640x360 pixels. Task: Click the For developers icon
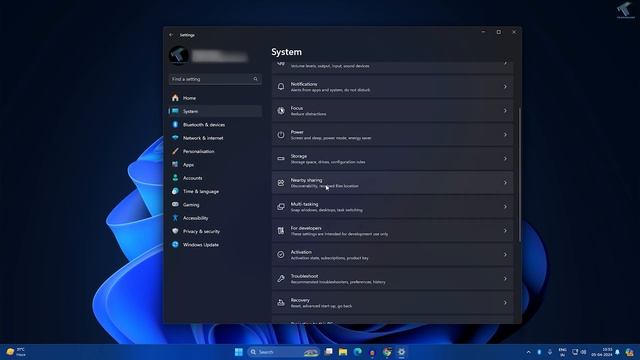(281, 231)
